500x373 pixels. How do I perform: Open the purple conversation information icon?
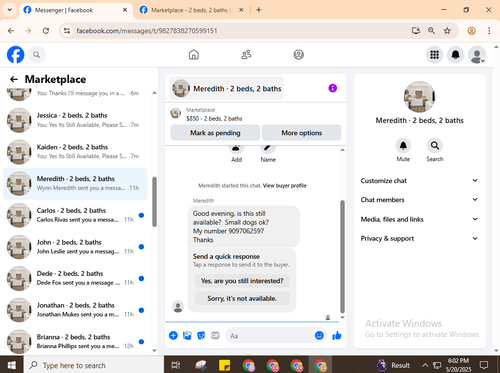(x=333, y=88)
